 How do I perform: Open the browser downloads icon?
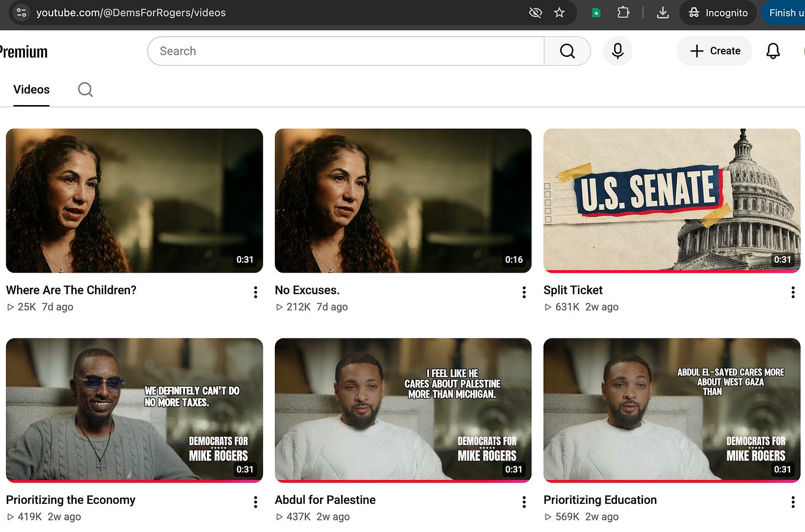pos(662,12)
